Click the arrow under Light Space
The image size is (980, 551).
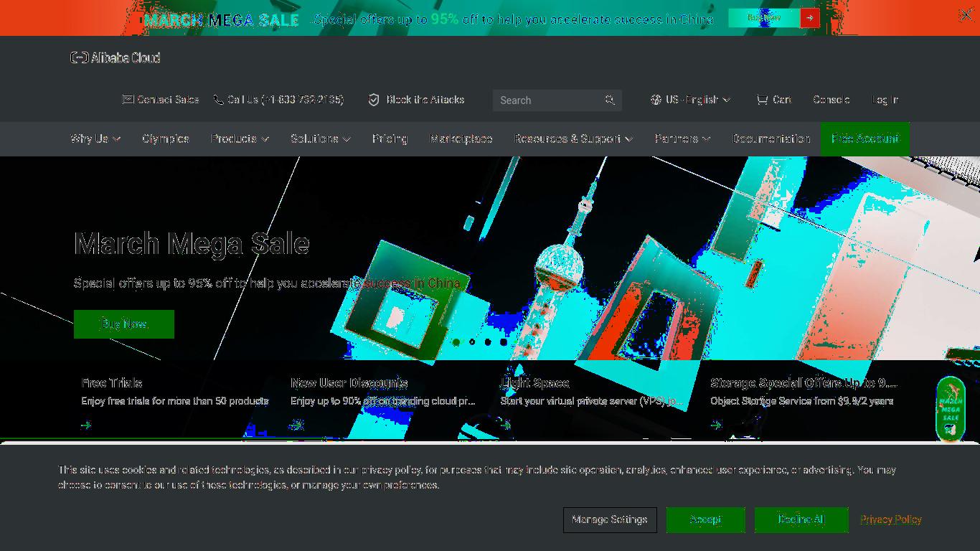(506, 425)
